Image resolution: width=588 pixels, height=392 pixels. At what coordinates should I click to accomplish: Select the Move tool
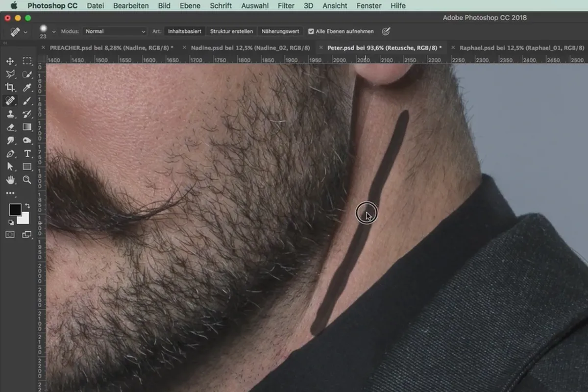click(10, 61)
